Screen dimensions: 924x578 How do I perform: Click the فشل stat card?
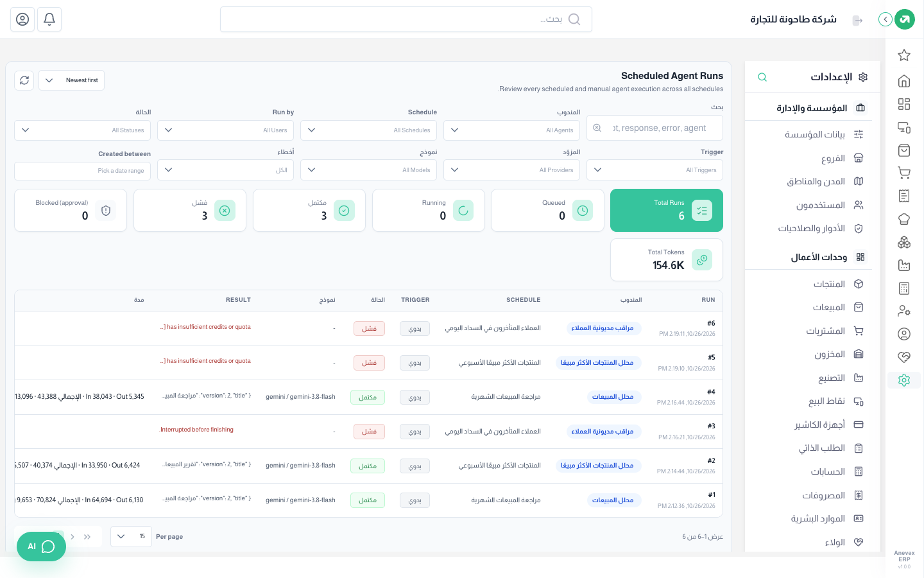[x=190, y=210]
